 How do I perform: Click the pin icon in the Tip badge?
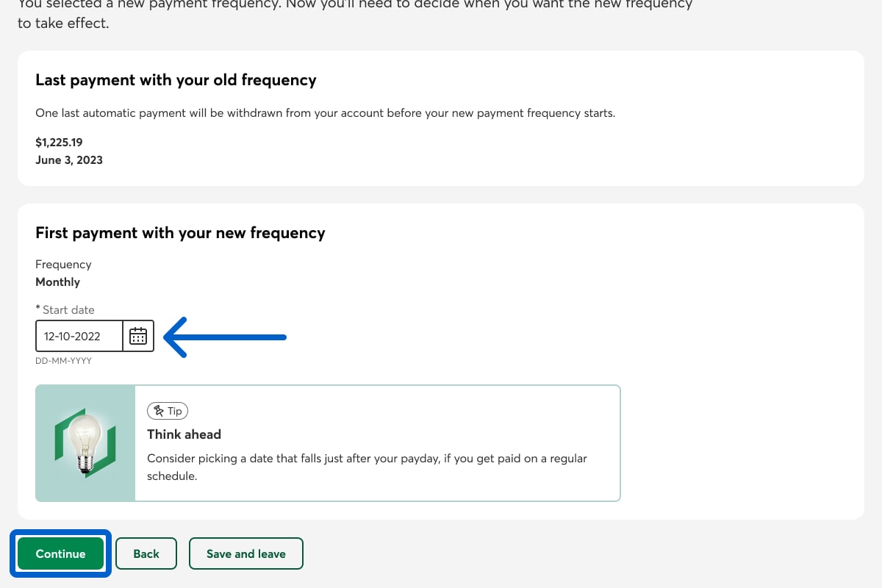[x=159, y=411]
